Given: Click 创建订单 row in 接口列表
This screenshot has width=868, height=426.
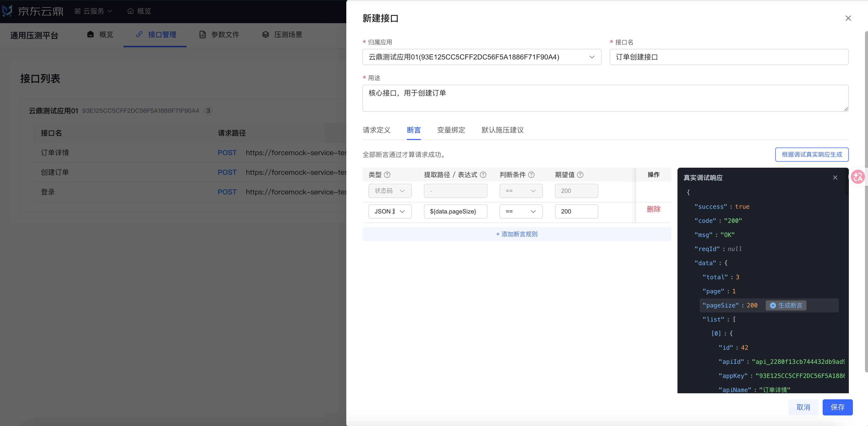Looking at the screenshot, I should click(189, 172).
